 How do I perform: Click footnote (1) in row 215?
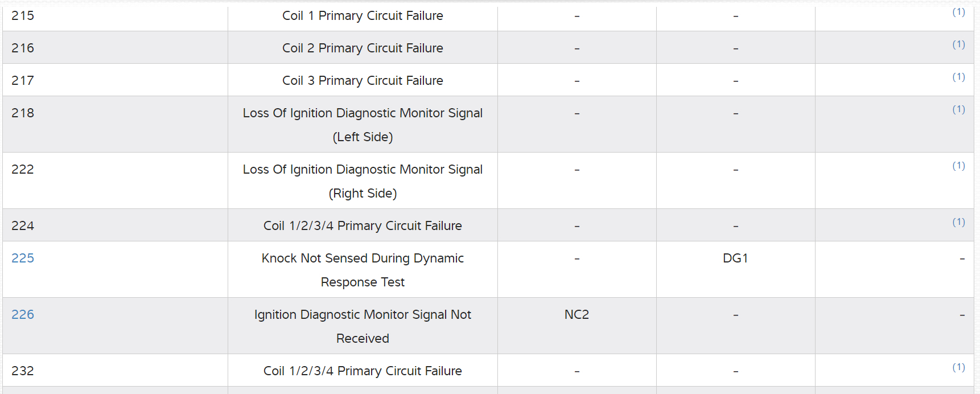tap(958, 12)
